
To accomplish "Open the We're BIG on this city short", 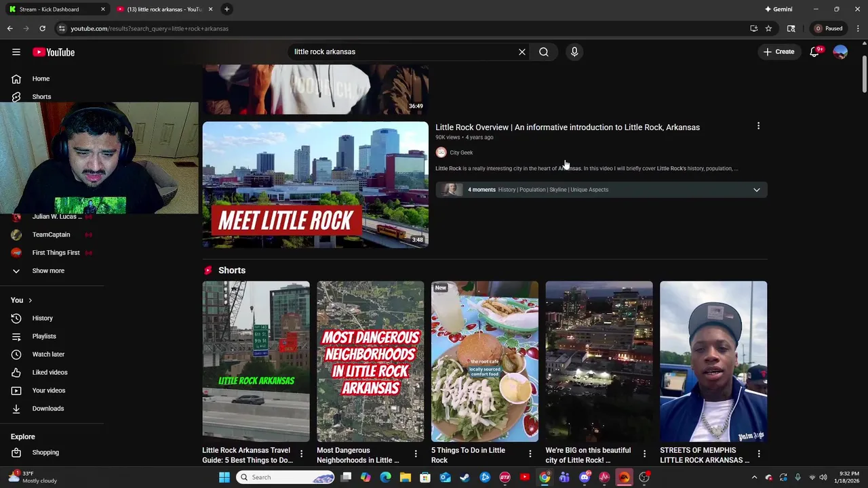I will click(599, 361).
